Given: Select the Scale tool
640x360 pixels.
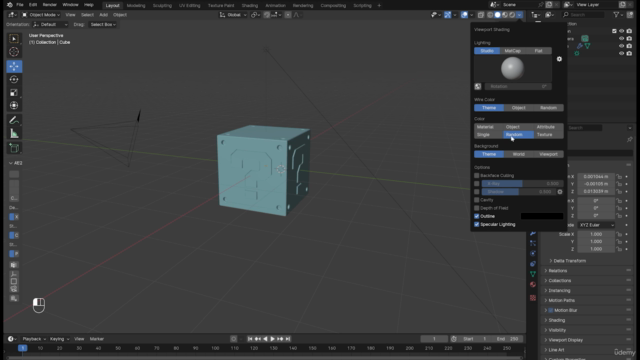Looking at the screenshot, I should pyautogui.click(x=14, y=92).
